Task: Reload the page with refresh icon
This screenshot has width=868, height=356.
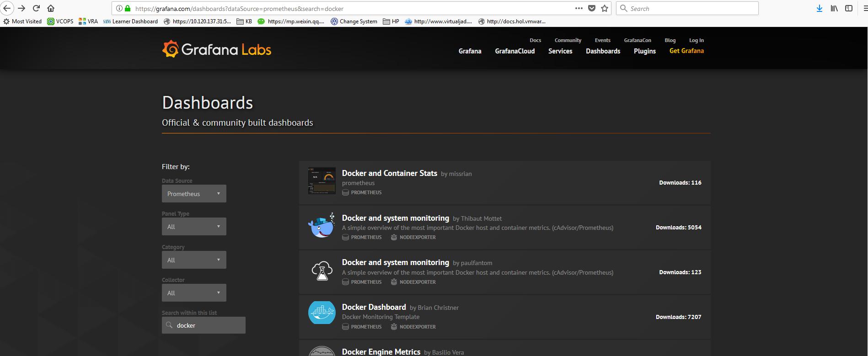Action: coord(36,8)
